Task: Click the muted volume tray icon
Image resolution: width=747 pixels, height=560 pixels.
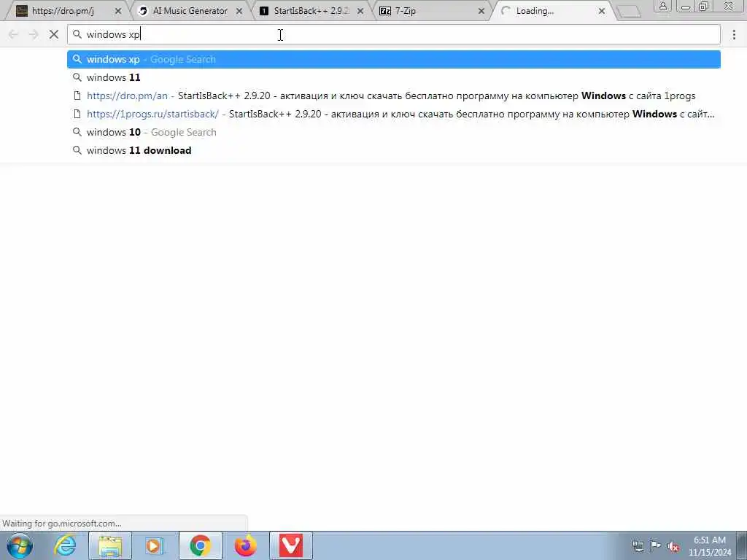Action: 673,546
